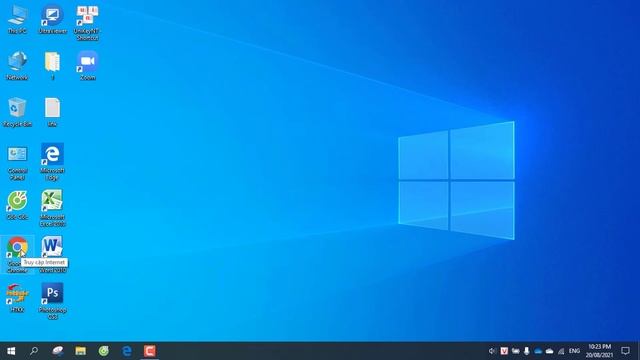Select the Control Panel desktop icon
Screen dimensions: 640x360
17,162
